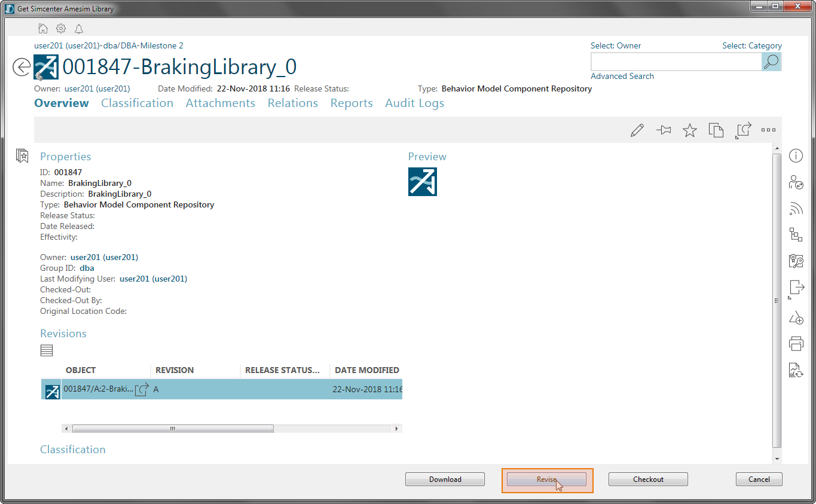Go to the home page icon
The height and width of the screenshot is (504, 816).
click(x=42, y=29)
